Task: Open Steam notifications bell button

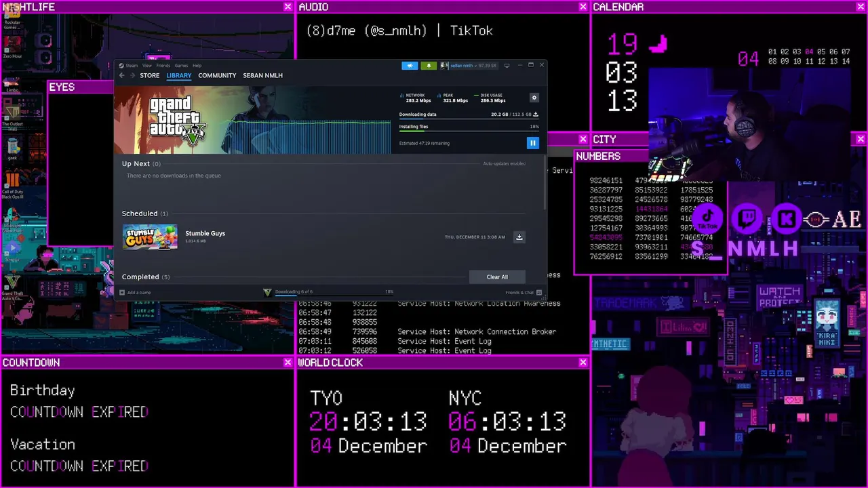Action: 429,66
